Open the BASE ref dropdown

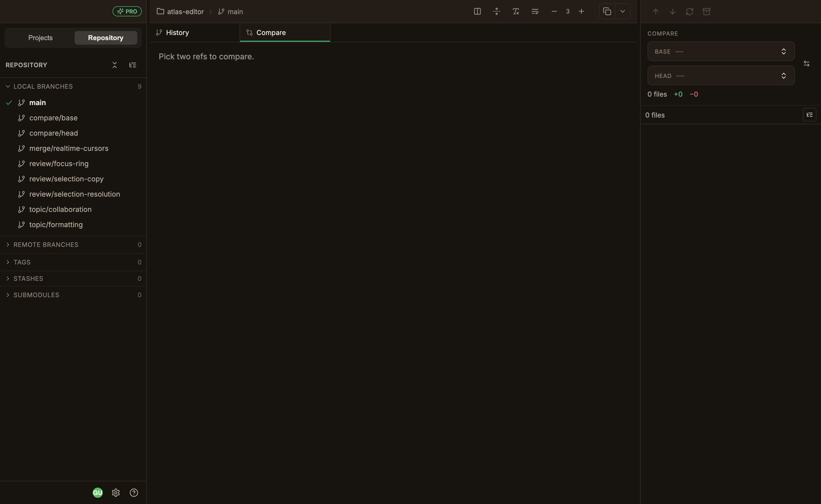click(721, 51)
